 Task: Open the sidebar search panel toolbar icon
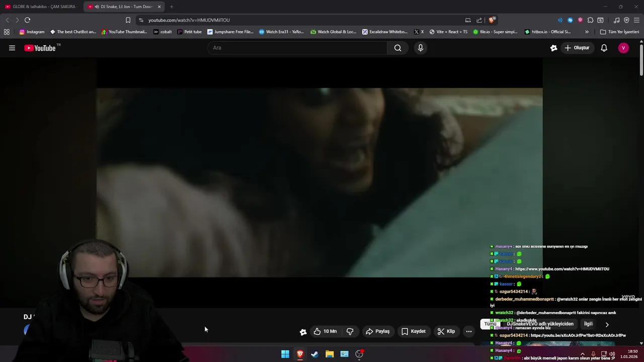click(x=600, y=20)
